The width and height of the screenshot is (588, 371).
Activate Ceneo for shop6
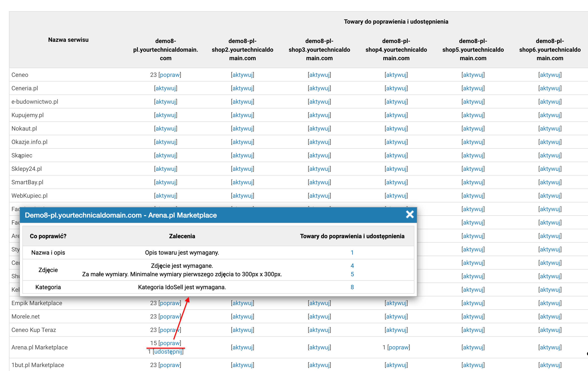coord(550,75)
